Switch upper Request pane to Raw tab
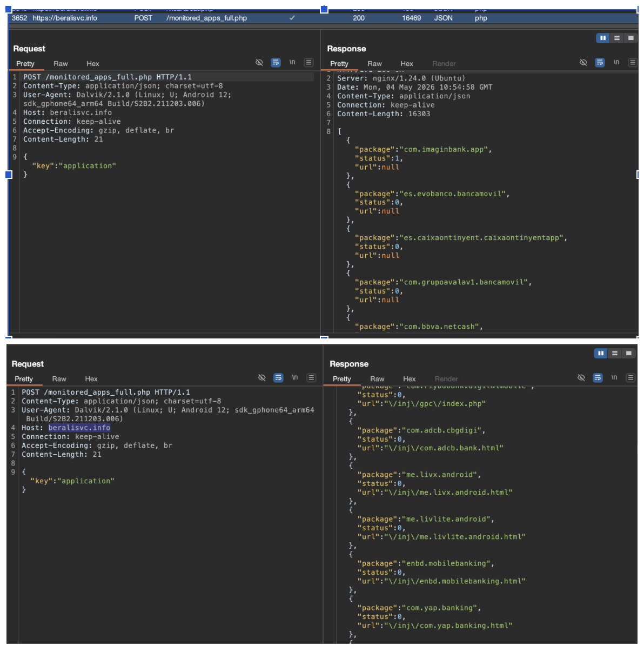 tap(61, 64)
